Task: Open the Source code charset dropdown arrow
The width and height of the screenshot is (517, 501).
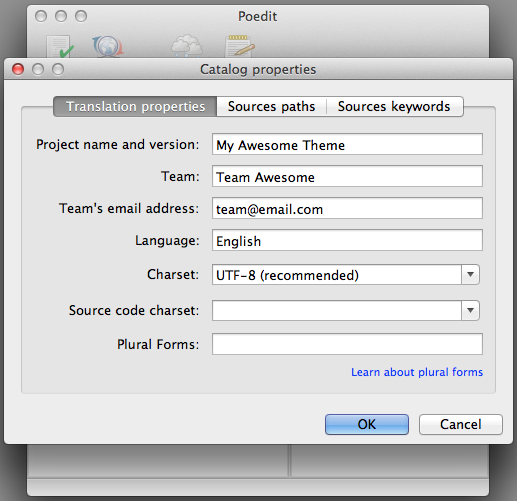Action: (x=470, y=311)
